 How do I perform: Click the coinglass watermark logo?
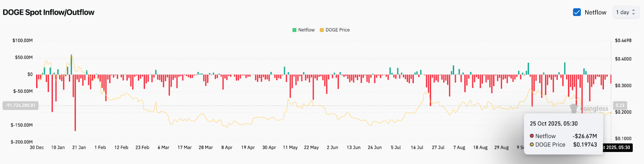589,108
